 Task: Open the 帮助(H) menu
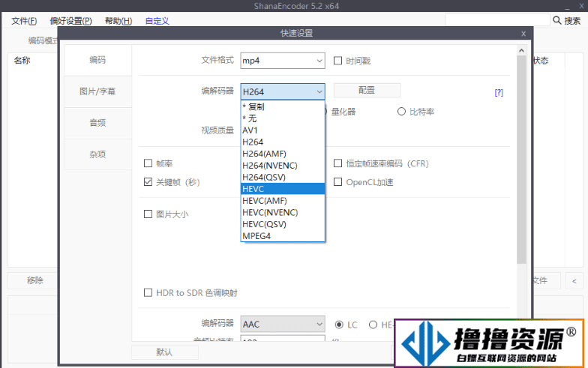pyautogui.click(x=118, y=21)
